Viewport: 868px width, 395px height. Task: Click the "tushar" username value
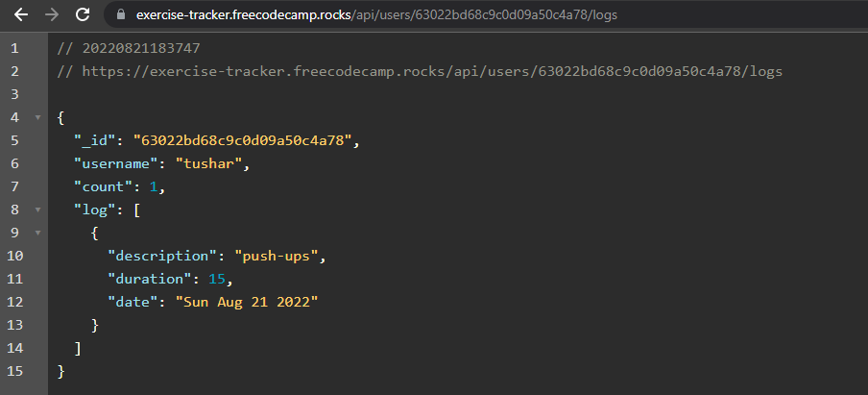(x=209, y=164)
